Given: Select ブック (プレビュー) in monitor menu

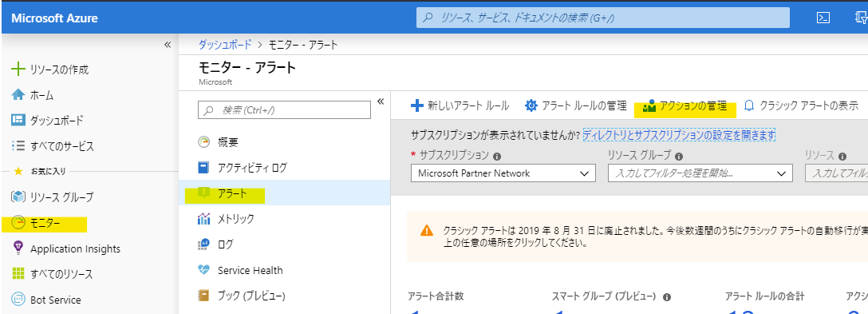Looking at the screenshot, I should point(251,296).
